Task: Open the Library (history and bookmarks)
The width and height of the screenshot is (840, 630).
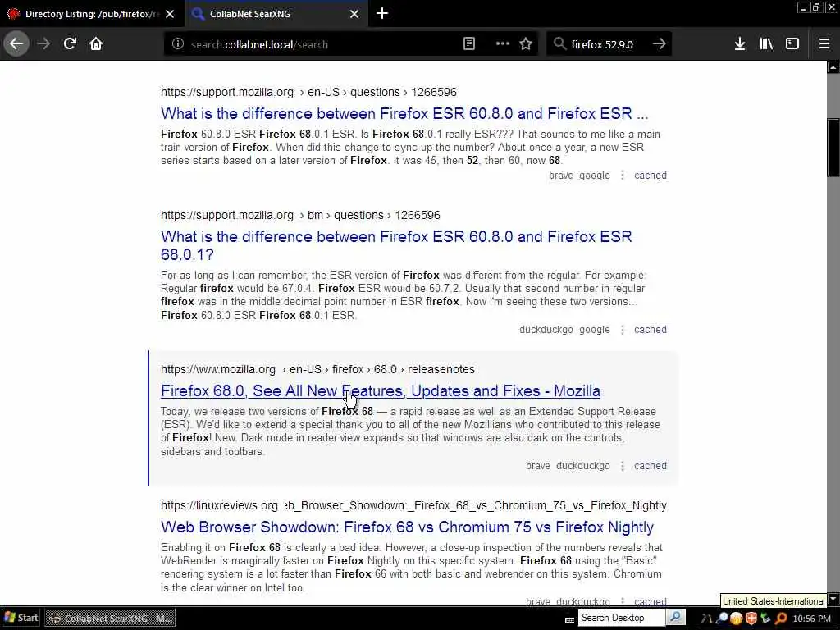Action: (x=766, y=44)
